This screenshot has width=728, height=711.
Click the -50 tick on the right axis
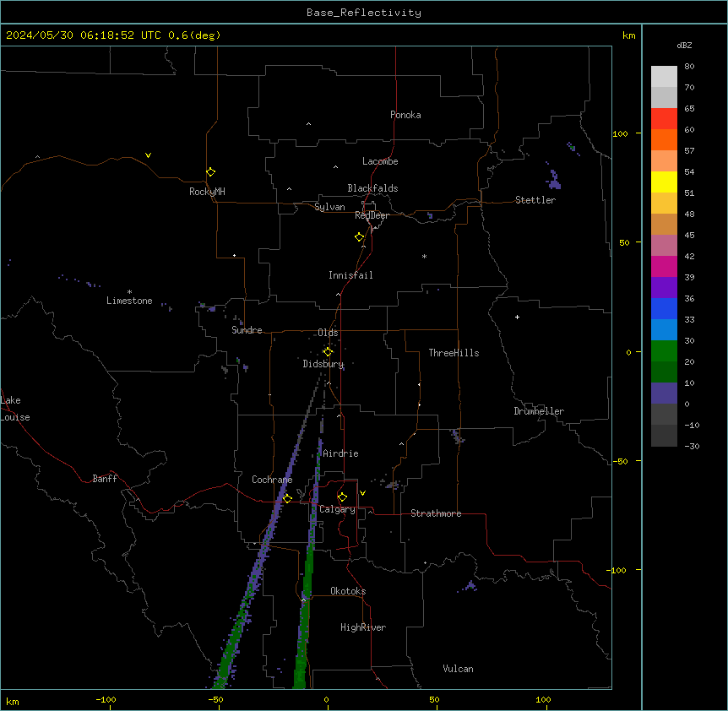pos(620,461)
